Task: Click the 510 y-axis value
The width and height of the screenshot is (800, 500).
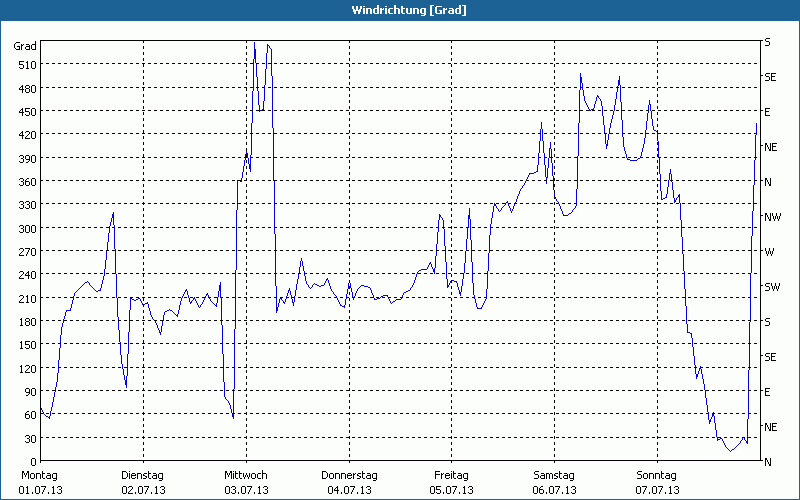Action: tap(28, 65)
